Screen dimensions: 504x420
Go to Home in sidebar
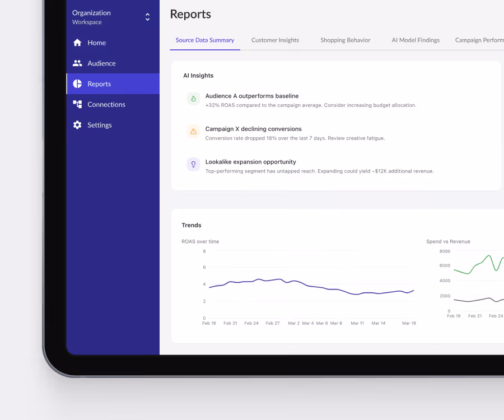click(113, 43)
